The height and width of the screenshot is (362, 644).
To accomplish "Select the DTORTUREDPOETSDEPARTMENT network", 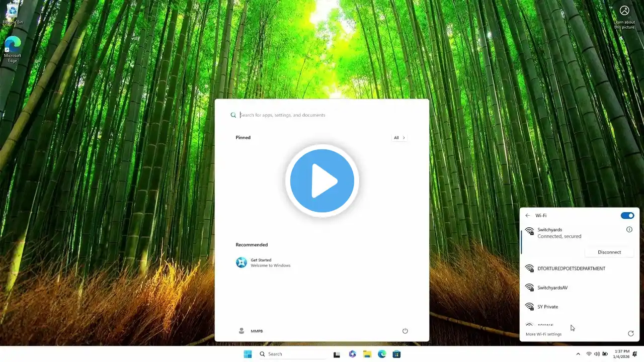I will 571,268.
